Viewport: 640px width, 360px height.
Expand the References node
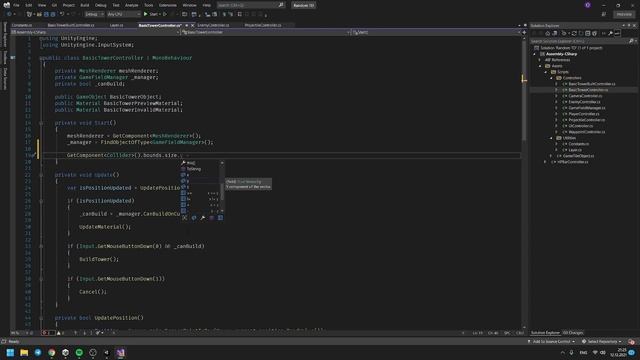click(x=540, y=60)
